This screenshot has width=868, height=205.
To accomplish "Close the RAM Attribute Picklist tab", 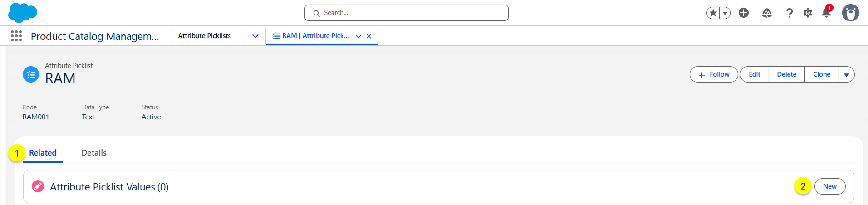I will point(369,36).
